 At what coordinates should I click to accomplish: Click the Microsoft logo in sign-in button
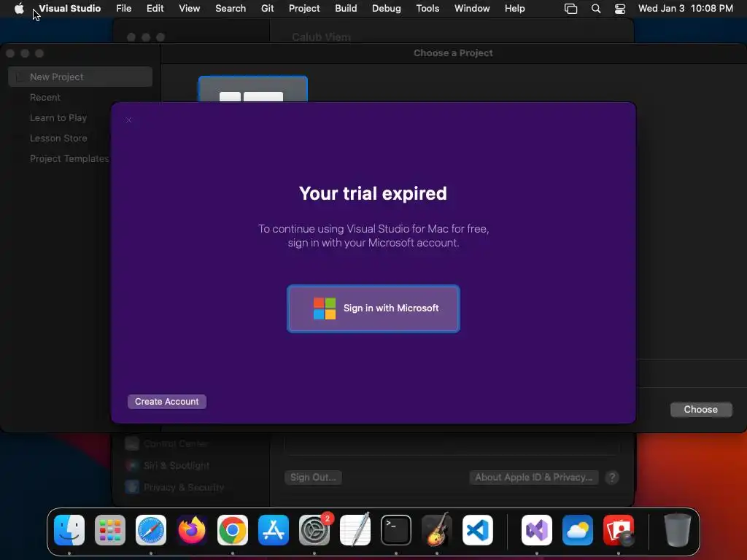[325, 308]
